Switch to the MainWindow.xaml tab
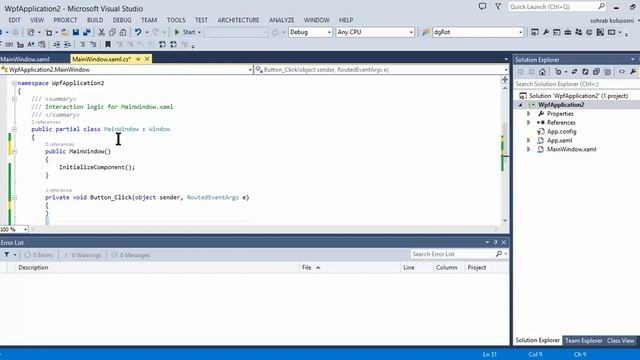Image resolution: width=640 pixels, height=360 pixels. coord(25,59)
